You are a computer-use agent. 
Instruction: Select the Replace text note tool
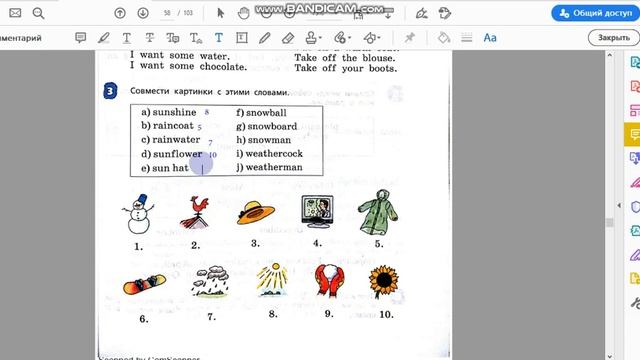coord(173,38)
